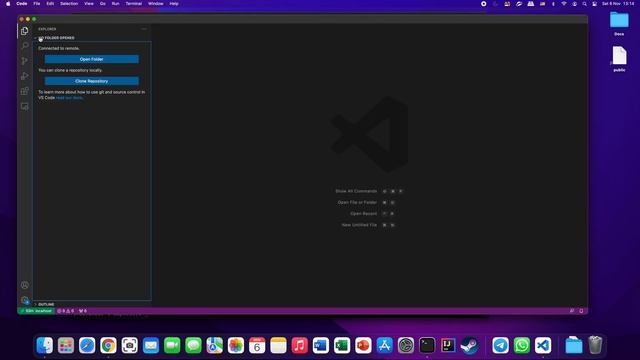Open IntelliJ IDEA from the Dock
The image size is (640, 360).
pyautogui.click(x=448, y=345)
